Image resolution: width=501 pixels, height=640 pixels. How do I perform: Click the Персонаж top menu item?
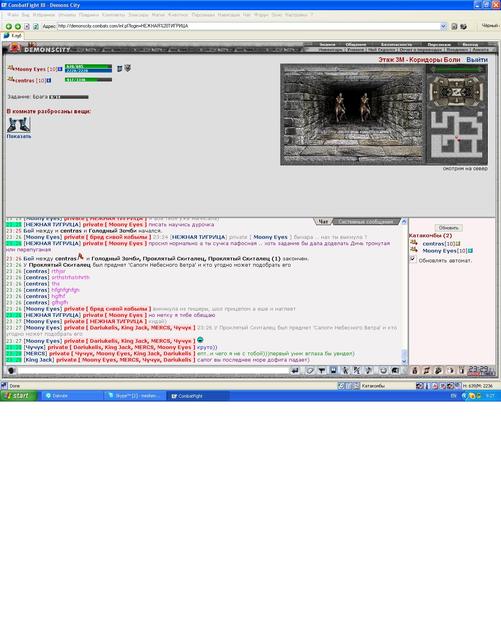tap(439, 44)
